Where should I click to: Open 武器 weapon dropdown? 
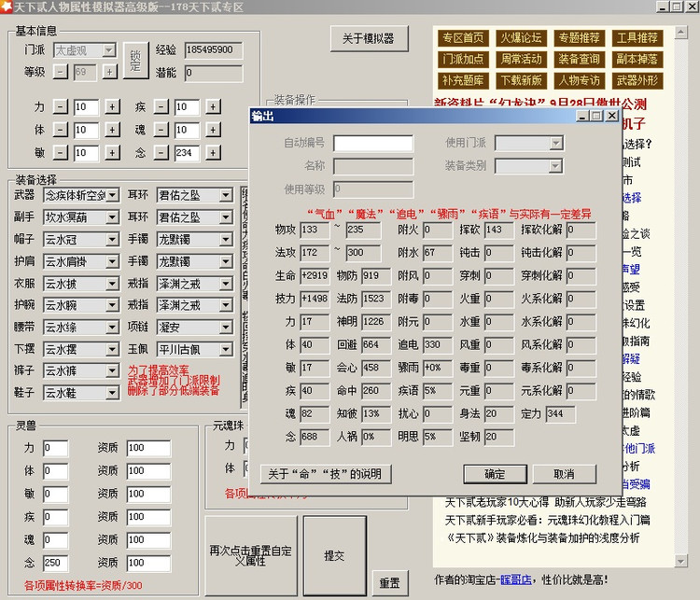113,195
